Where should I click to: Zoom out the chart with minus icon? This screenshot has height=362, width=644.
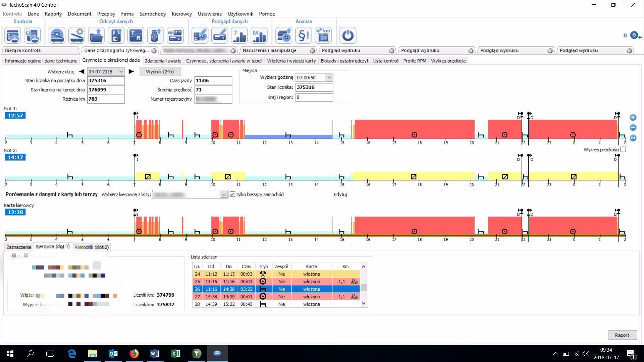click(x=633, y=127)
